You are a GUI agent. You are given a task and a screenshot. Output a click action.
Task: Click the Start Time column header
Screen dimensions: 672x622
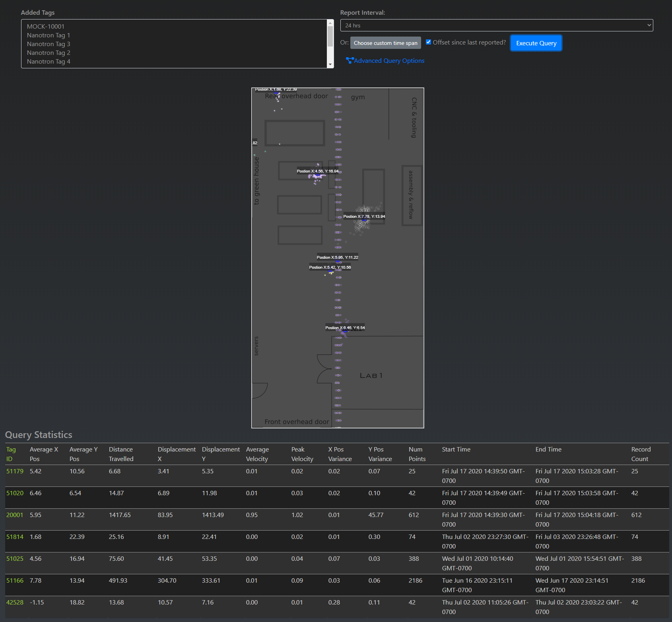pos(456,450)
